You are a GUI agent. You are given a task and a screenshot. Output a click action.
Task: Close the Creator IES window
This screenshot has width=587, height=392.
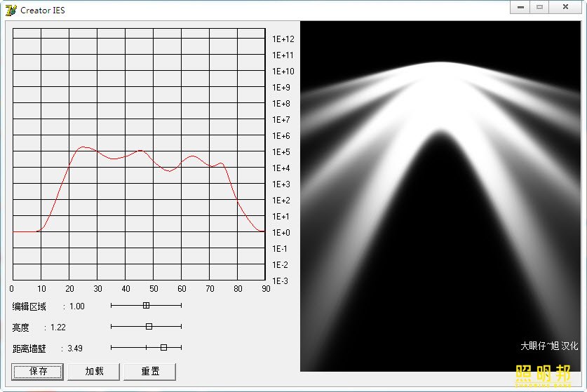565,7
